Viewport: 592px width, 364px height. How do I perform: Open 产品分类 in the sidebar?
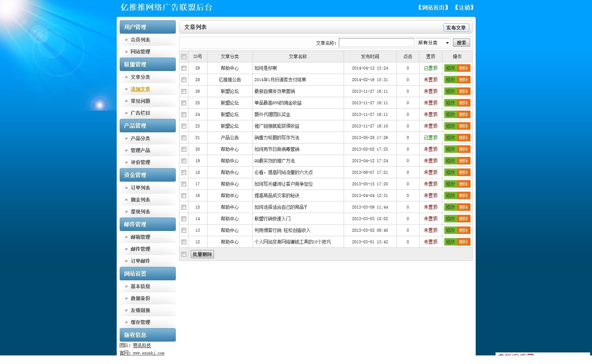140,138
